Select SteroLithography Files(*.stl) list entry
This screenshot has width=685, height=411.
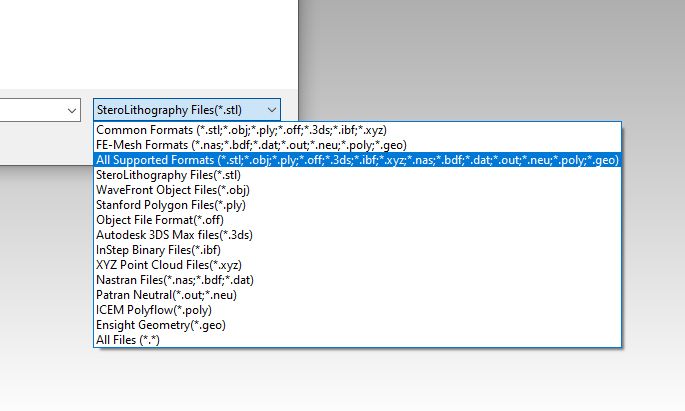(x=357, y=175)
